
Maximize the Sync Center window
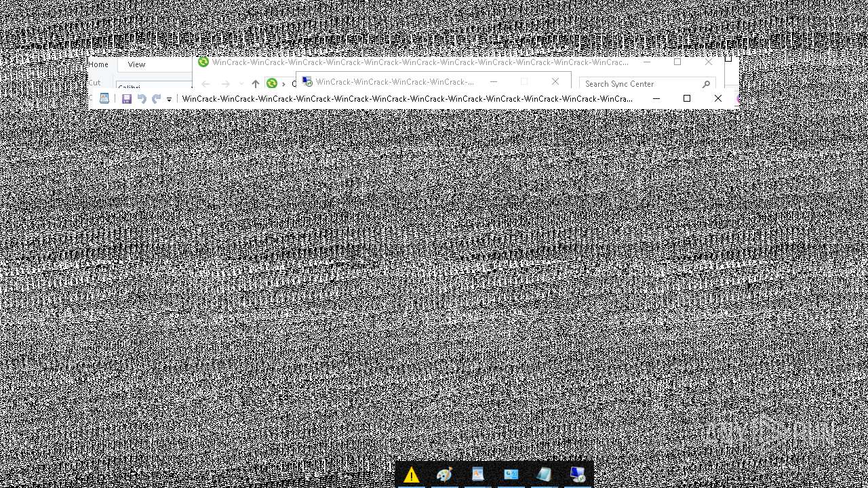677,62
